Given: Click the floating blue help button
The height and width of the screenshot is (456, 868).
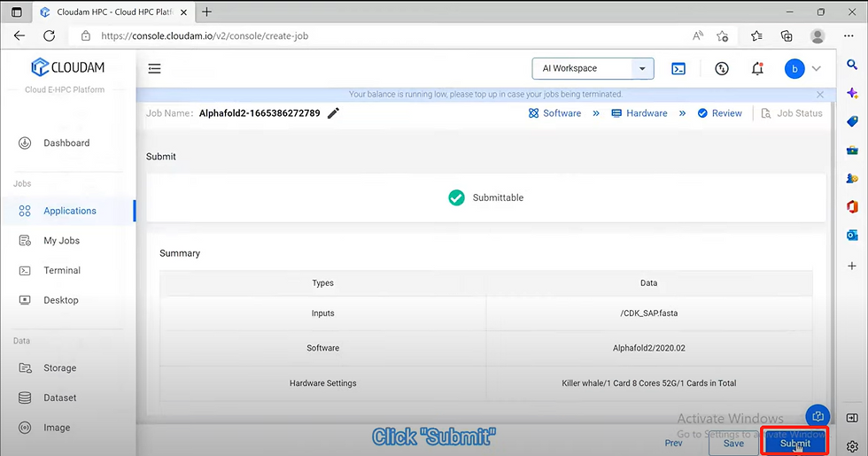Looking at the screenshot, I should pos(818,416).
